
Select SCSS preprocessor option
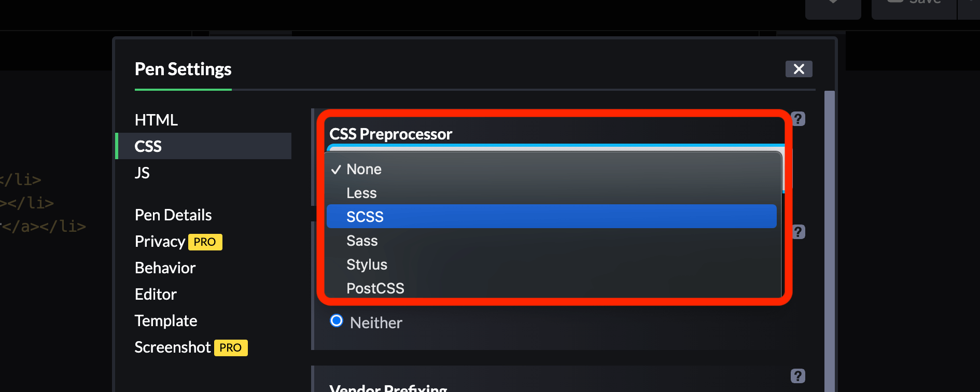pos(365,217)
